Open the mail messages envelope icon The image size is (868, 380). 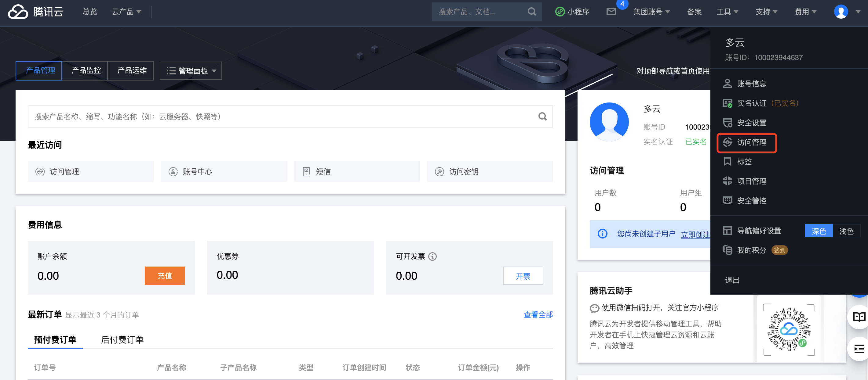[x=611, y=12]
